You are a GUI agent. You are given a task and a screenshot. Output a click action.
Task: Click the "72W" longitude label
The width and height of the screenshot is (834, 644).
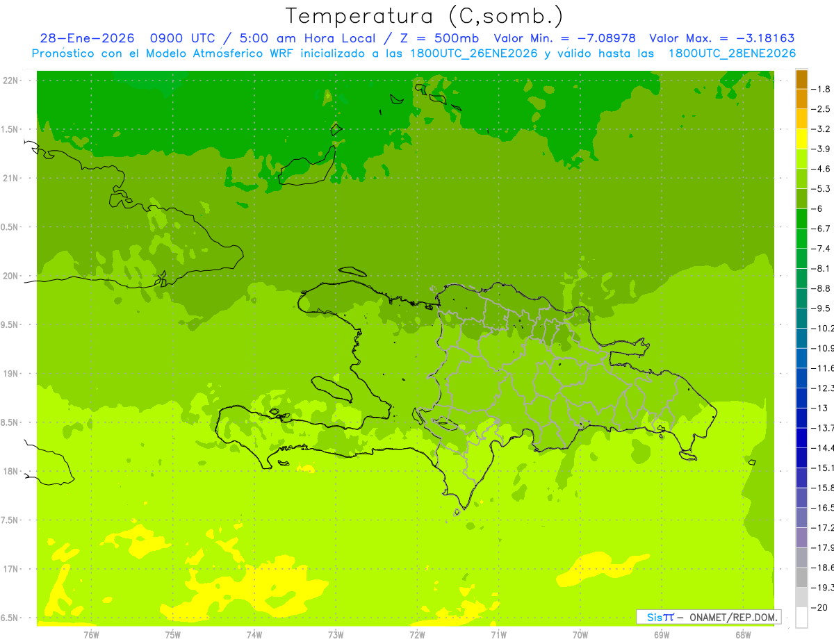click(x=417, y=635)
